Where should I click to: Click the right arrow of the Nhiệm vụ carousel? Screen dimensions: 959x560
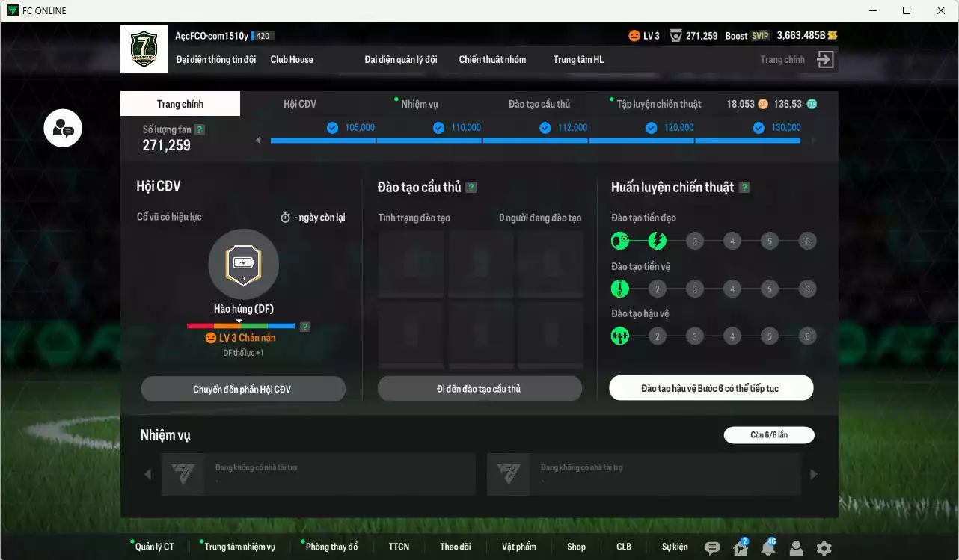pyautogui.click(x=813, y=473)
